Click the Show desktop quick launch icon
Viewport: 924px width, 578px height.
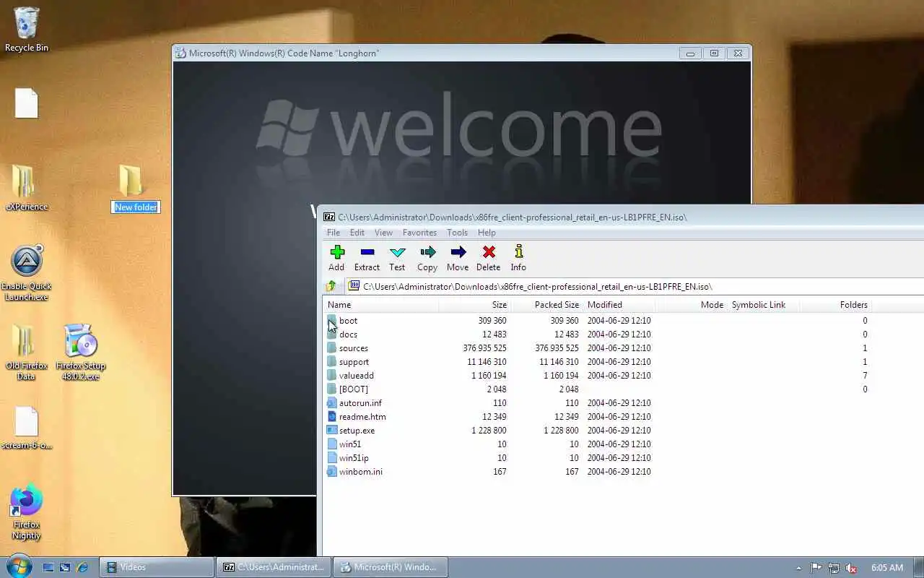(48, 568)
